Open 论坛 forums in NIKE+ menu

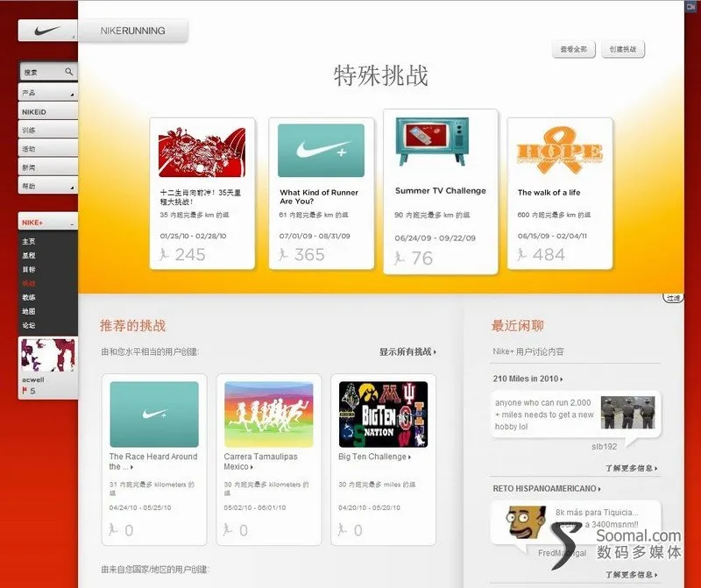tap(29, 325)
